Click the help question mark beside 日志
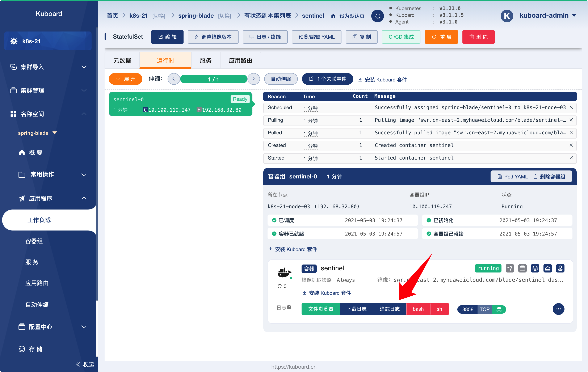Image resolution: width=588 pixels, height=372 pixels. (x=289, y=307)
